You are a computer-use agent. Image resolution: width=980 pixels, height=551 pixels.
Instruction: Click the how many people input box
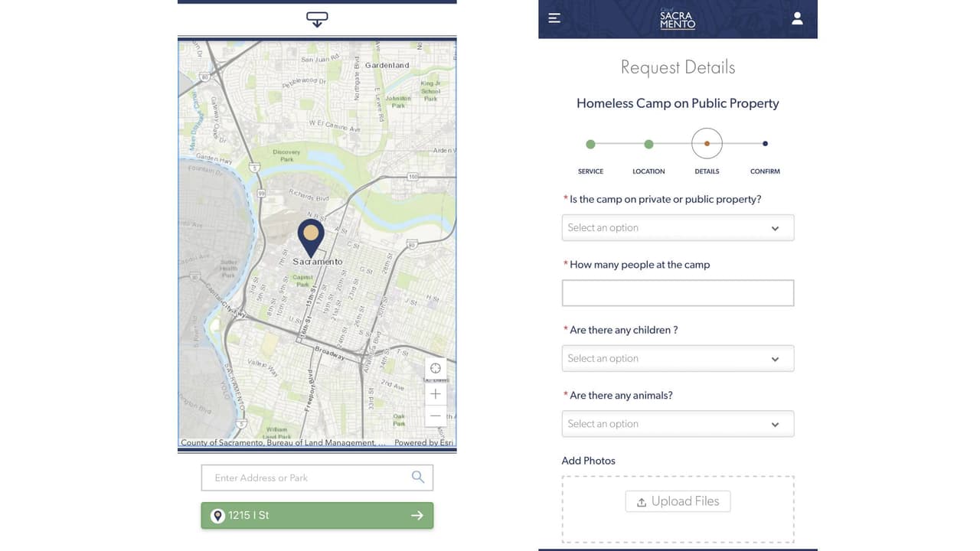(x=678, y=292)
